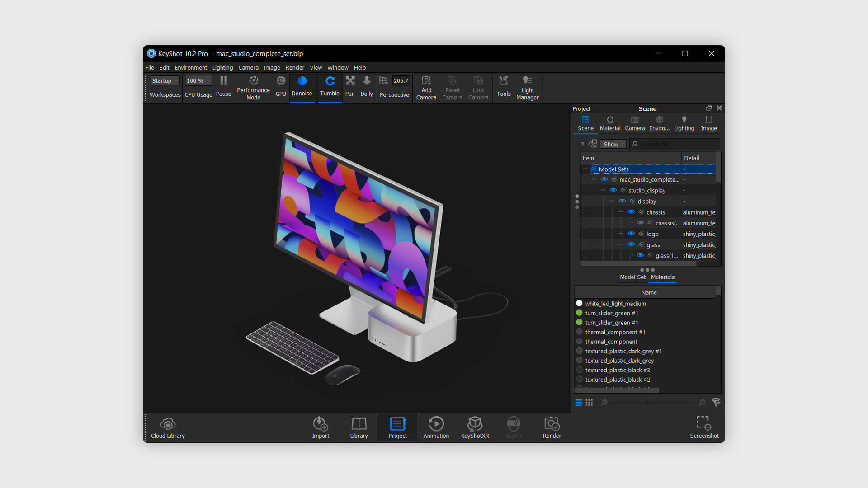Screen dimensions: 868x488
Task: Open the Show dropdown in scene tree
Action: (x=613, y=144)
